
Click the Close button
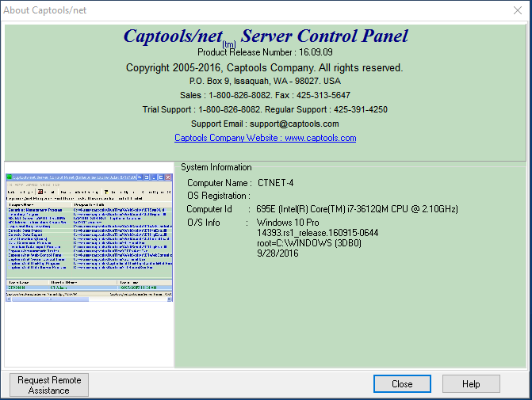click(402, 384)
